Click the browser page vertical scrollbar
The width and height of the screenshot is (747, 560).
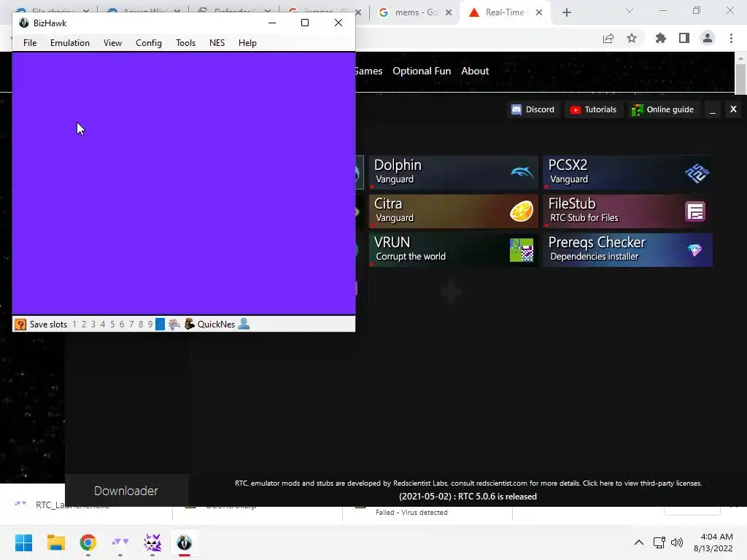pyautogui.click(x=740, y=79)
